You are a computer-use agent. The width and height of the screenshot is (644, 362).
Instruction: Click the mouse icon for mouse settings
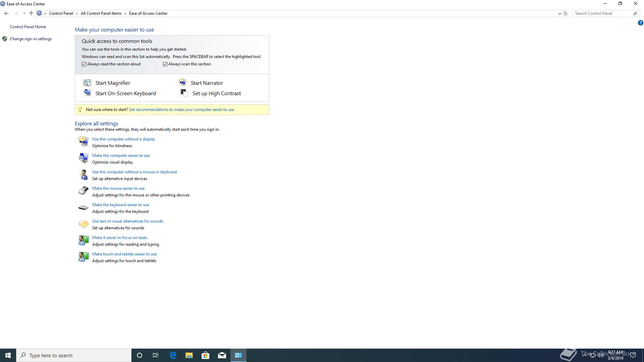[x=83, y=191]
